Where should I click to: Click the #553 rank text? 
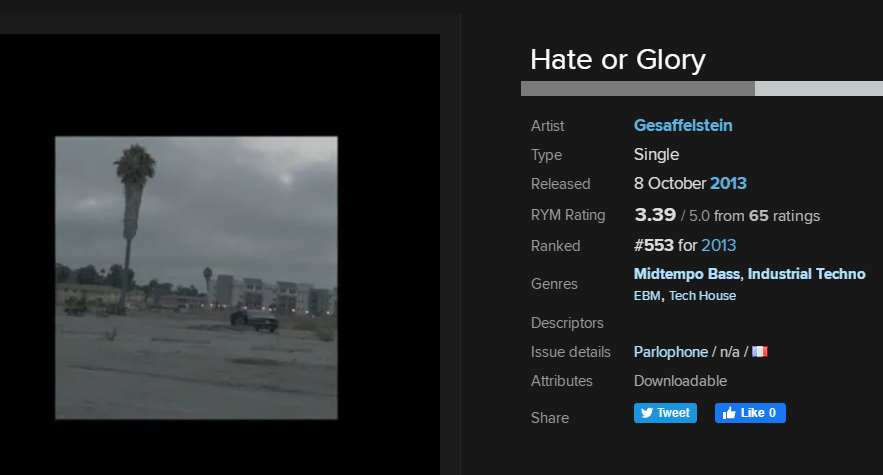[x=654, y=245]
